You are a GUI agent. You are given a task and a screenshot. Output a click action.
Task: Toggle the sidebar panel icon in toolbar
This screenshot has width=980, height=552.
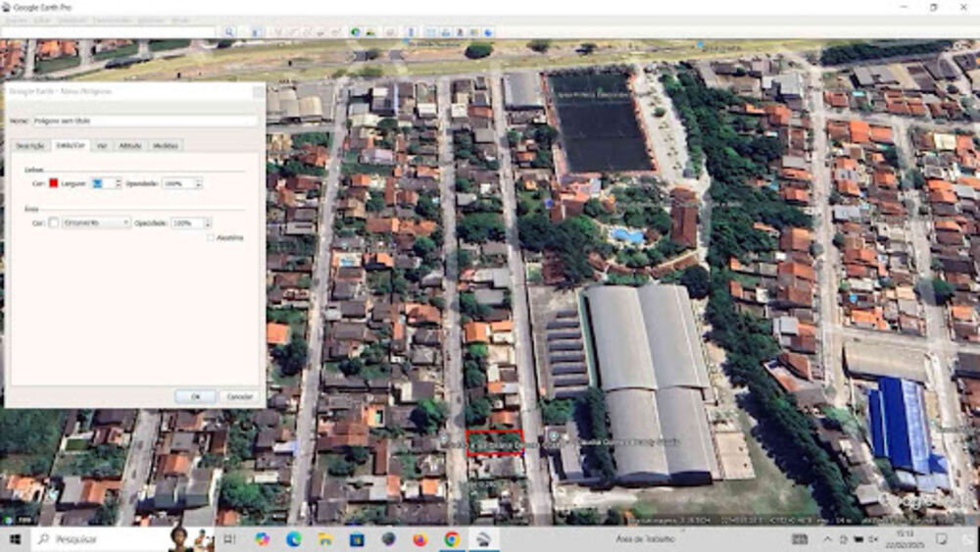coord(256,32)
